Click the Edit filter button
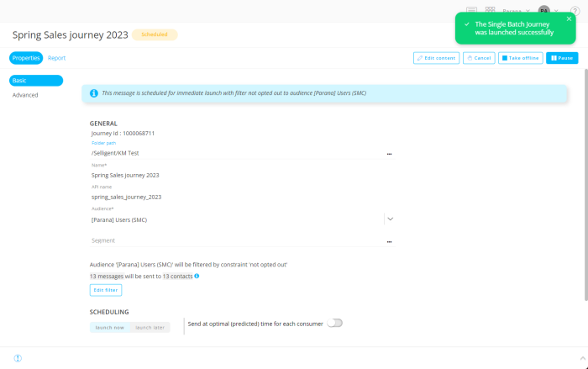 click(x=106, y=290)
